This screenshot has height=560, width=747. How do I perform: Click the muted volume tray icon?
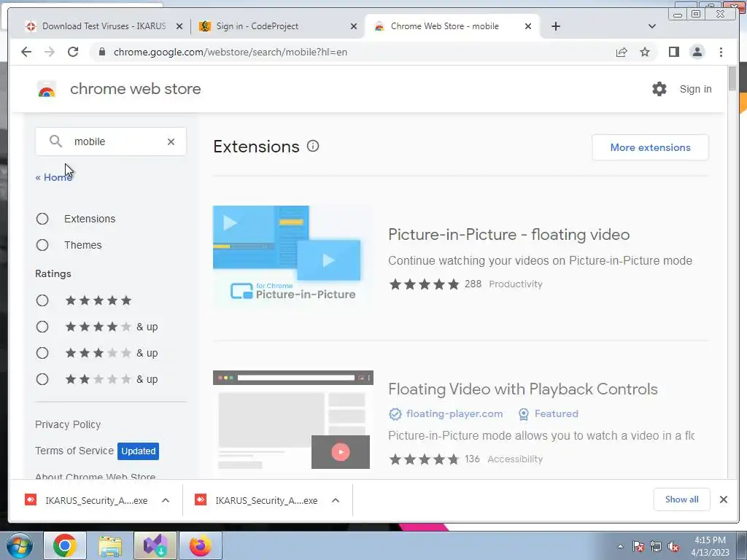coord(673,546)
